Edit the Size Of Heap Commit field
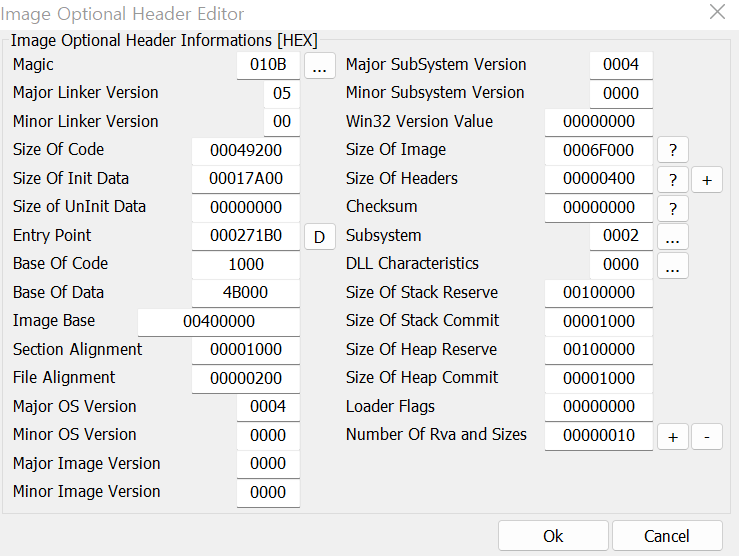 pyautogui.click(x=599, y=379)
